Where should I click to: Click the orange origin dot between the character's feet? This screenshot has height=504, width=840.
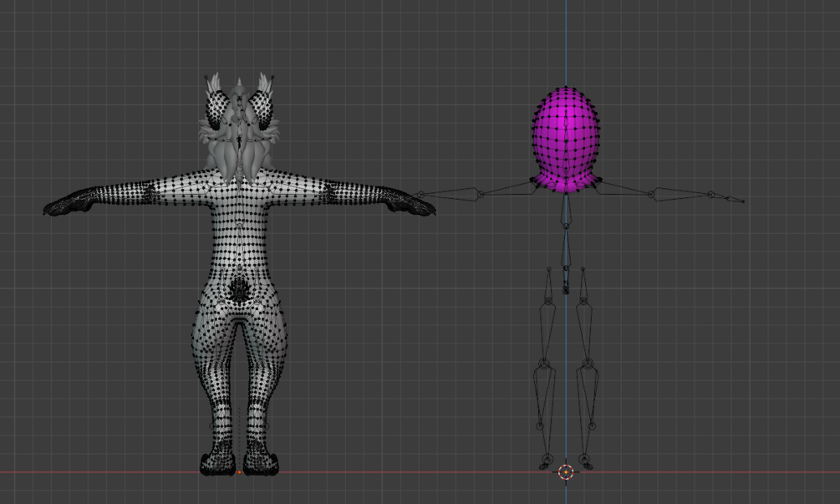[240, 472]
